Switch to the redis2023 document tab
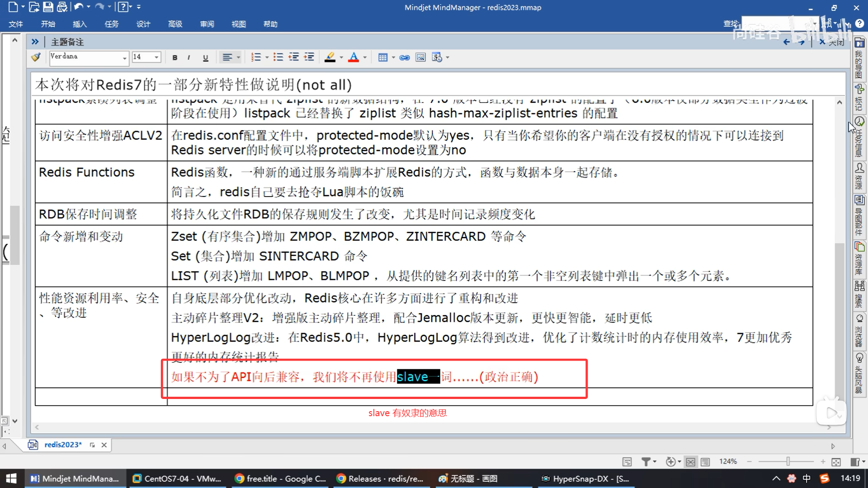The width and height of the screenshot is (868, 488). (x=63, y=445)
